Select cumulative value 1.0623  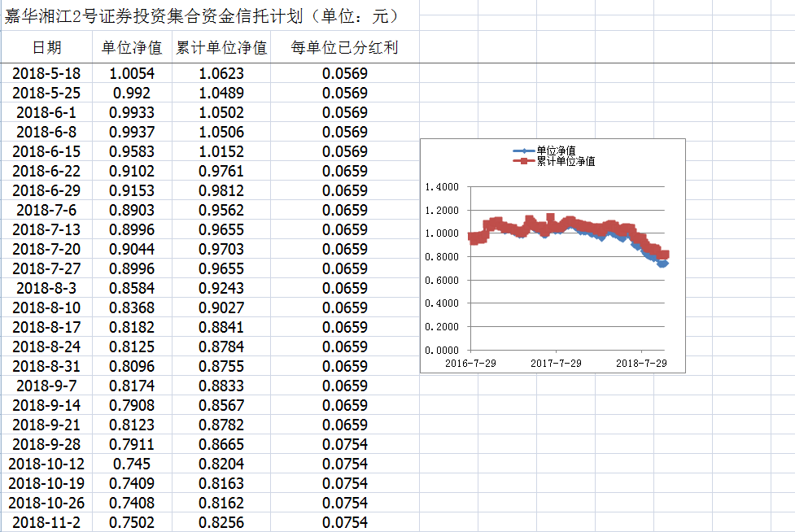(221, 73)
